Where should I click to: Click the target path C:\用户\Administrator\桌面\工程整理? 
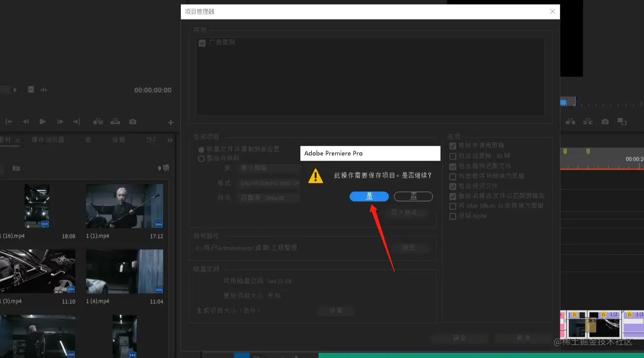[246, 248]
